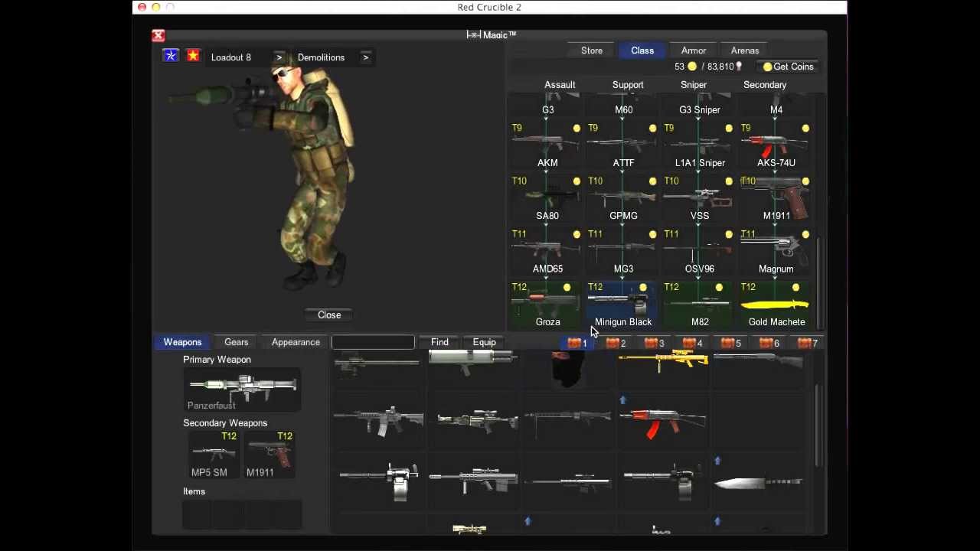The height and width of the screenshot is (551, 980).
Task: Open the Panzerfaust primary weapon slot
Action: coord(242,390)
